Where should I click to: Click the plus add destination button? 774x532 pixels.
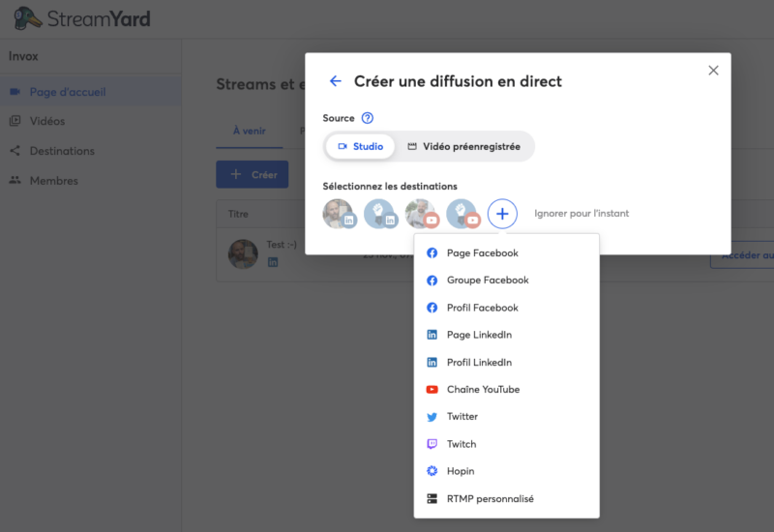(502, 214)
